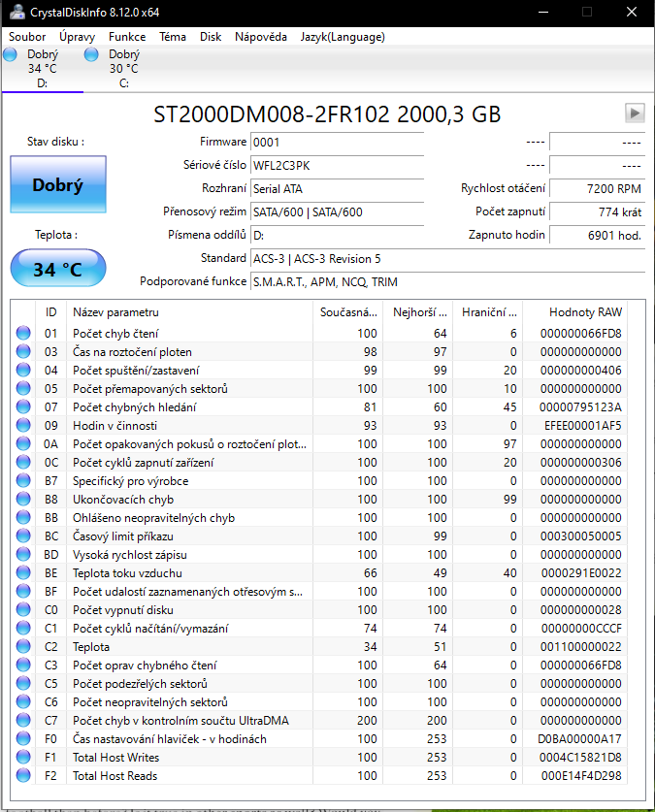The height and width of the screenshot is (812, 655).
Task: Open the Jazyk(Language) menu
Action: click(343, 37)
